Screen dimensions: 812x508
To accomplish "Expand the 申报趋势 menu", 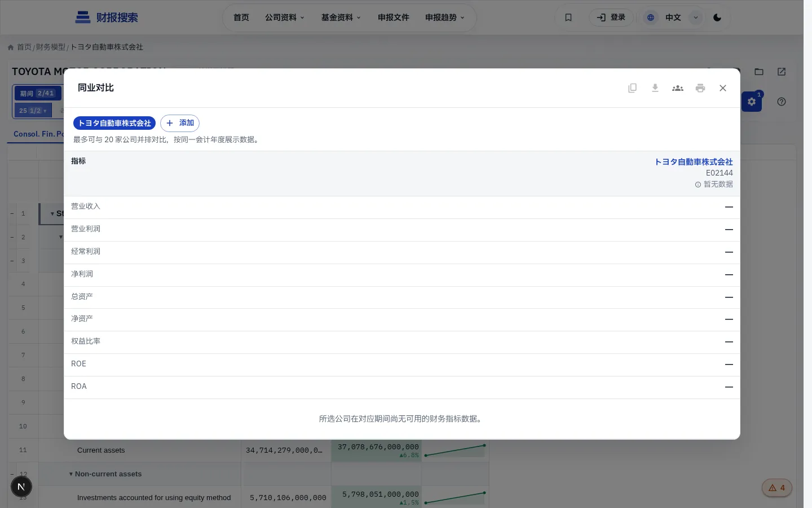I will 445,17.
